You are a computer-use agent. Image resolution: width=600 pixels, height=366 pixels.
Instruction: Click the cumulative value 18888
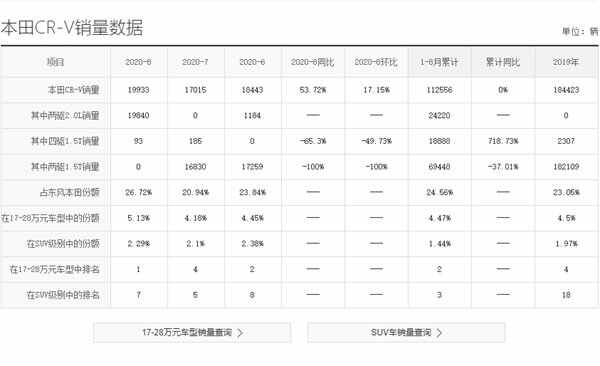(x=439, y=141)
